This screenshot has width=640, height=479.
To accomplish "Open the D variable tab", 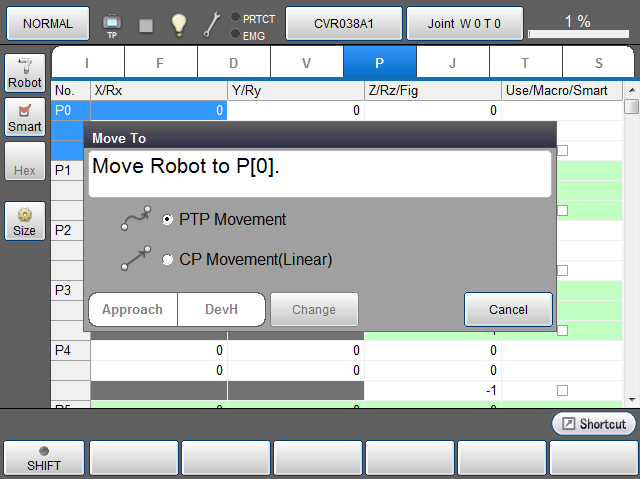I will [233, 63].
